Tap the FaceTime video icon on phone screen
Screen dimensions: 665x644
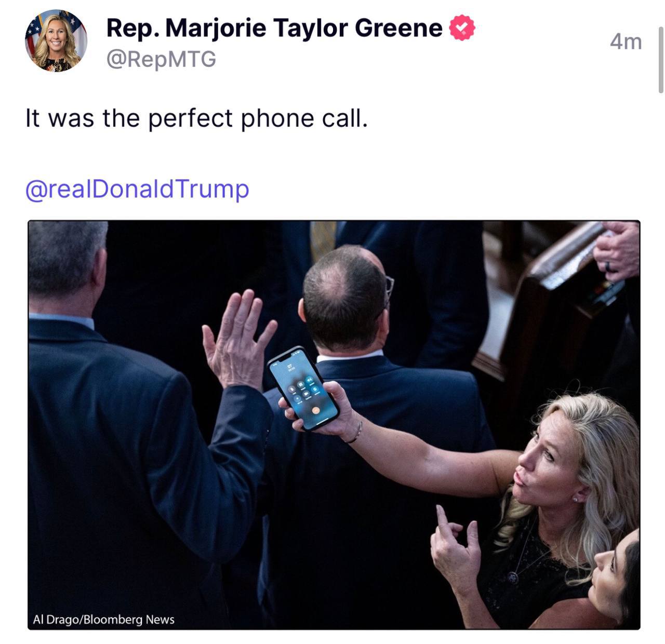click(306, 394)
